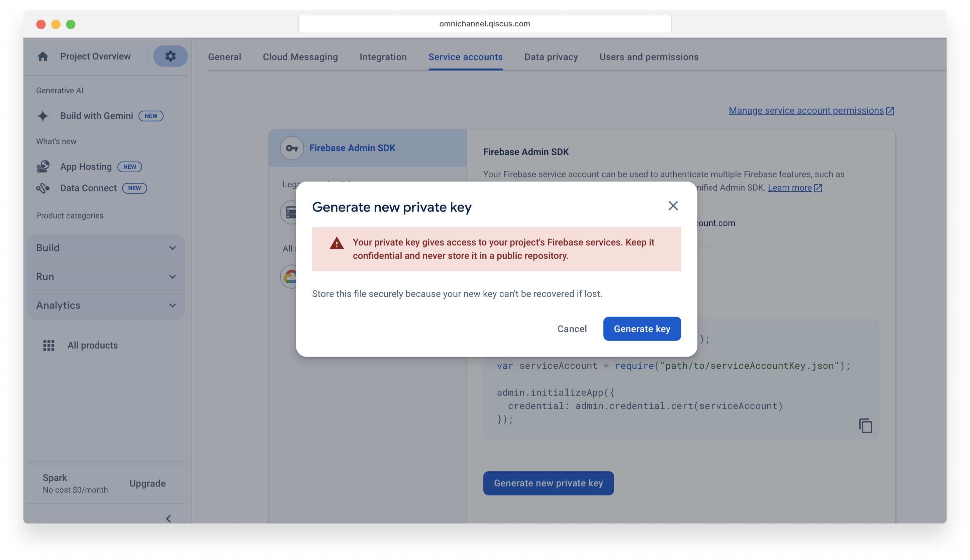Click the App Hosting icon
Image resolution: width=970 pixels, height=560 pixels.
coord(43,167)
